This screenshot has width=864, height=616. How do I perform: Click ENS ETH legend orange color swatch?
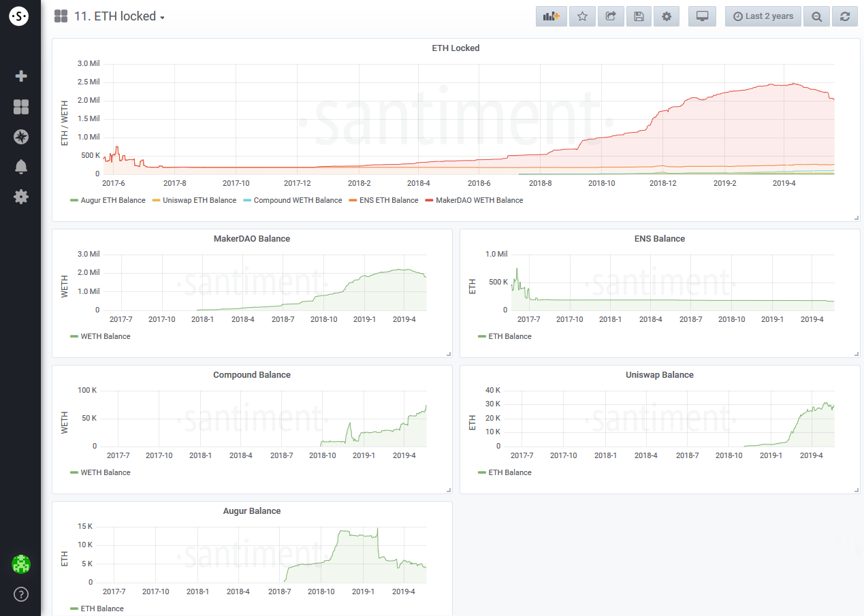point(353,200)
